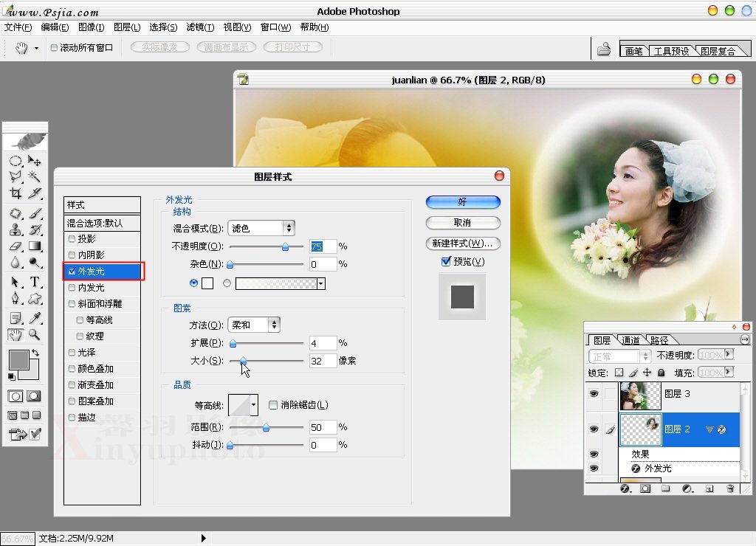
Task: Check the 消除锯齿 anti-alias option
Action: click(273, 405)
